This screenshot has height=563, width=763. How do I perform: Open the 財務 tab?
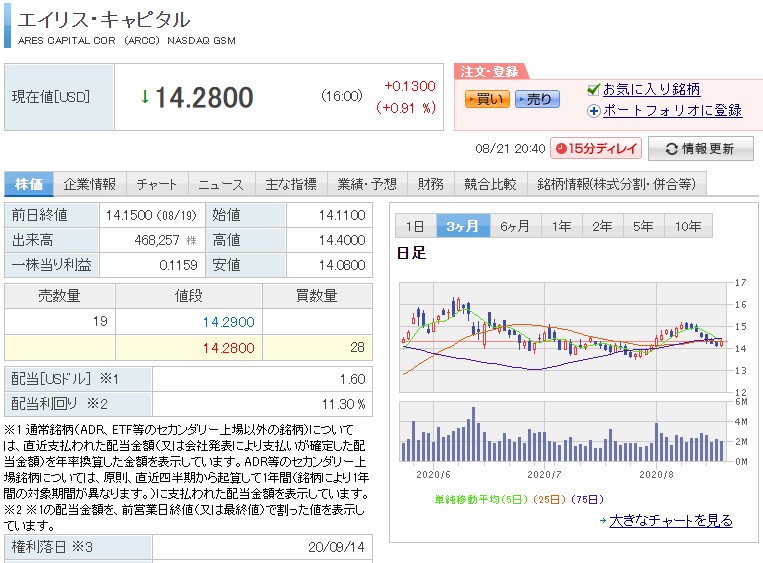click(x=431, y=184)
